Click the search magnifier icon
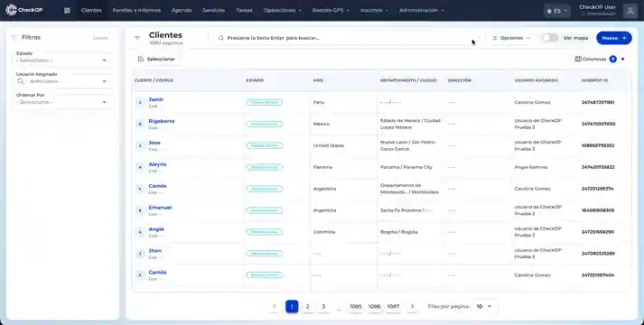Screen dimensions: 644x325 click(x=221, y=38)
